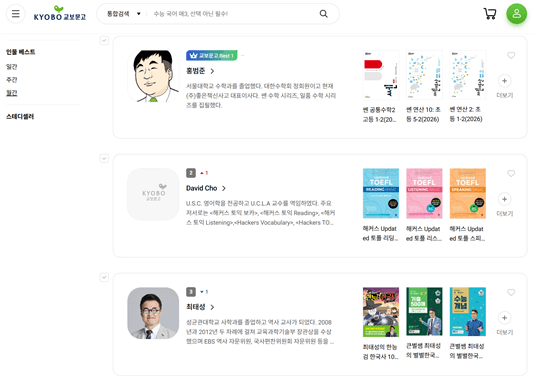
Task: Open David Cho author name link
Action: [x=202, y=188]
